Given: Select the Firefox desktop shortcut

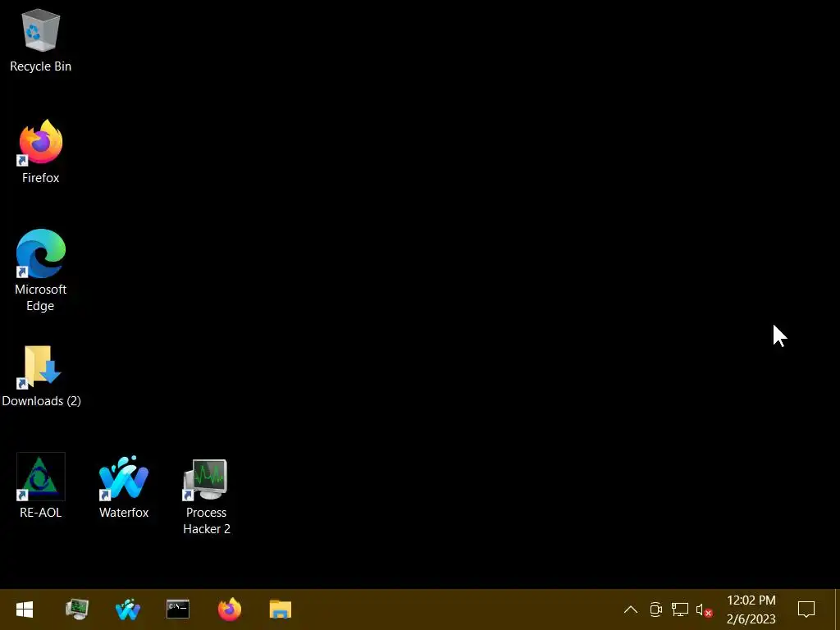Looking at the screenshot, I should point(41,143).
